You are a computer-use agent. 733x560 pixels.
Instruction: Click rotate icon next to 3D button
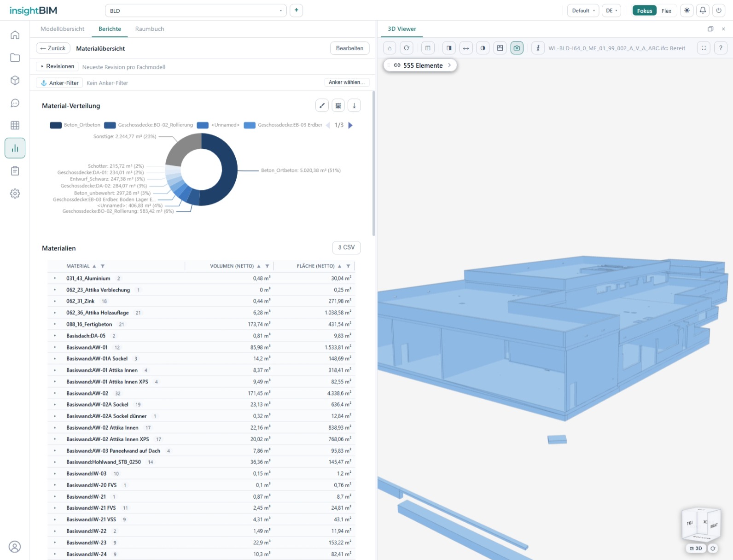coord(713,548)
